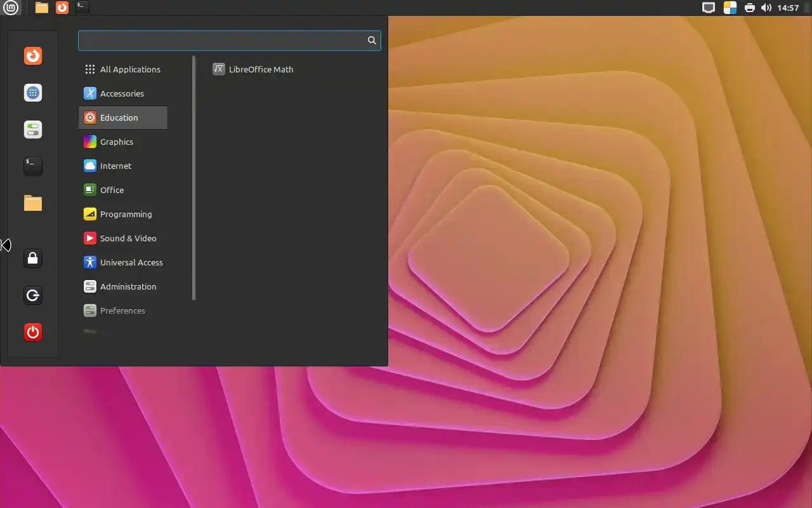This screenshot has height=508, width=812.
Task: Open the clock showing 14:57
Action: coord(788,8)
